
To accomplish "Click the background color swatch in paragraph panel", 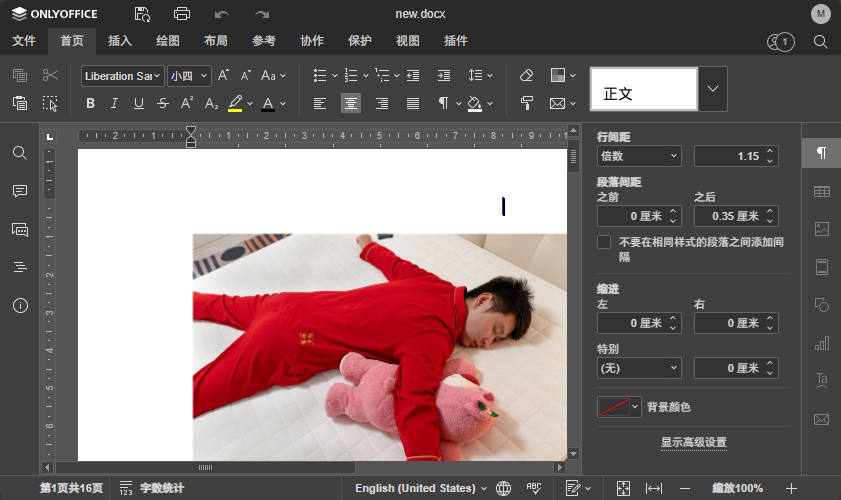I will tap(612, 407).
